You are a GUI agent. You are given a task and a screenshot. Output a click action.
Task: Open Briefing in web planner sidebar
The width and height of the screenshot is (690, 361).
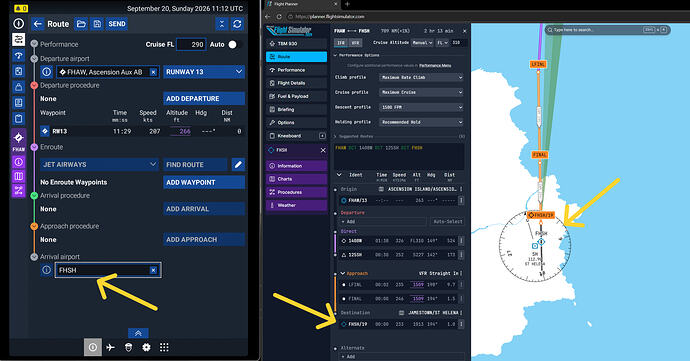click(297, 109)
